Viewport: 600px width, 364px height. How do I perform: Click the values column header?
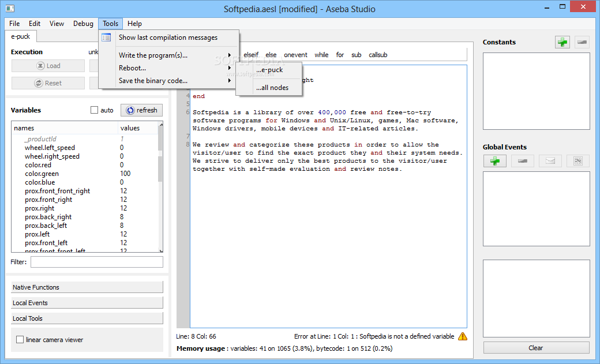tap(138, 128)
